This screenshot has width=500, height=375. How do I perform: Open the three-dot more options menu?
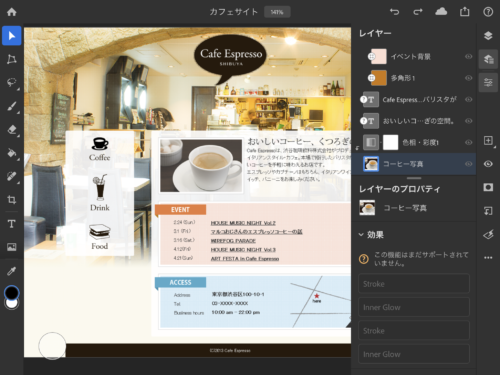pos(488,258)
